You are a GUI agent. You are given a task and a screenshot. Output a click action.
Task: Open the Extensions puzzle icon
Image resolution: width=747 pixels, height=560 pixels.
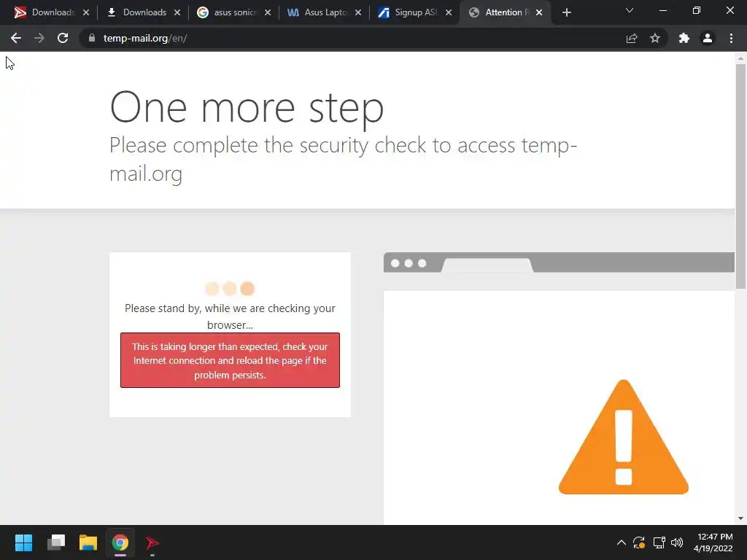coord(684,38)
